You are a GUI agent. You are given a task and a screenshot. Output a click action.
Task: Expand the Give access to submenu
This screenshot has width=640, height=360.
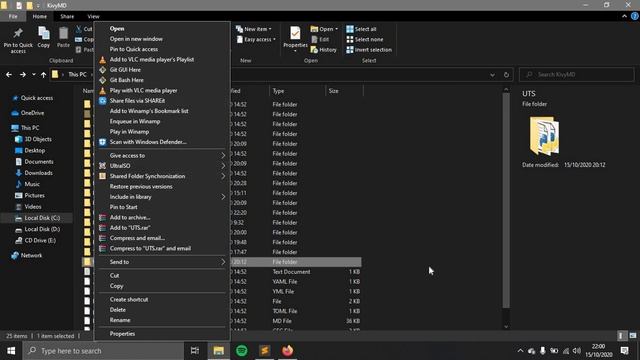(x=162, y=156)
